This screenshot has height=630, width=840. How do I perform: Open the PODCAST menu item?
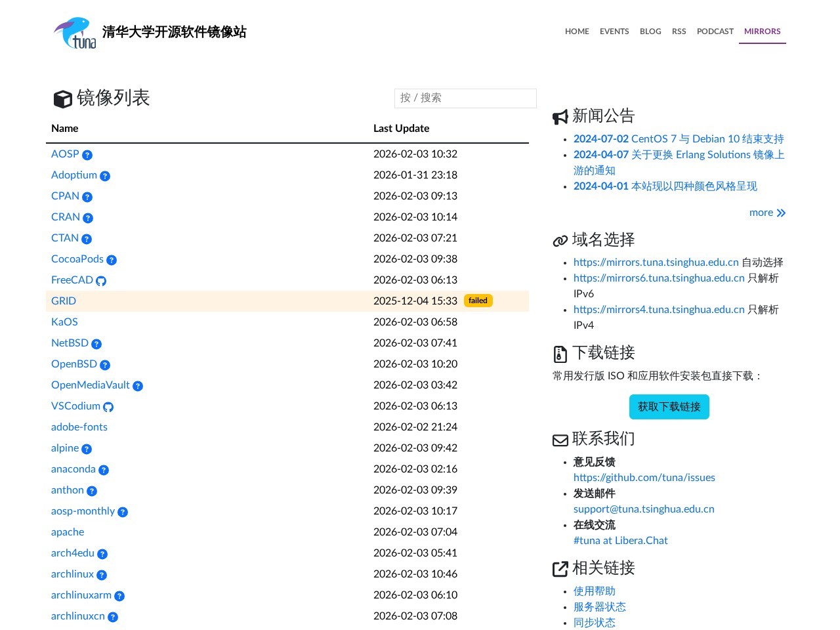click(715, 31)
